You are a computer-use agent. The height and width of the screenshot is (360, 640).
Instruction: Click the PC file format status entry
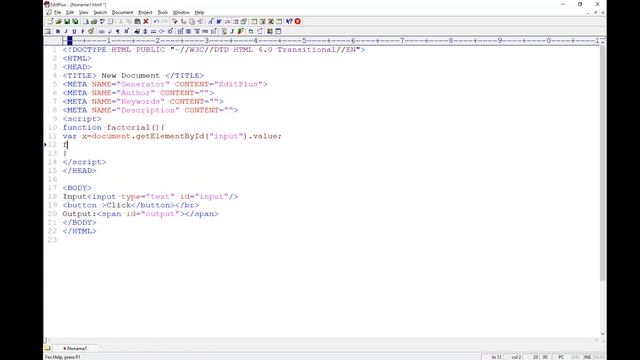click(x=561, y=357)
